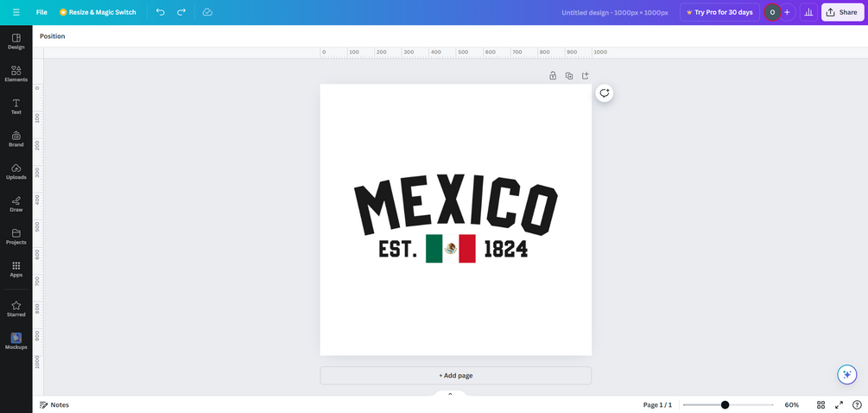Undo the last action
The image size is (868, 413).
[161, 12]
